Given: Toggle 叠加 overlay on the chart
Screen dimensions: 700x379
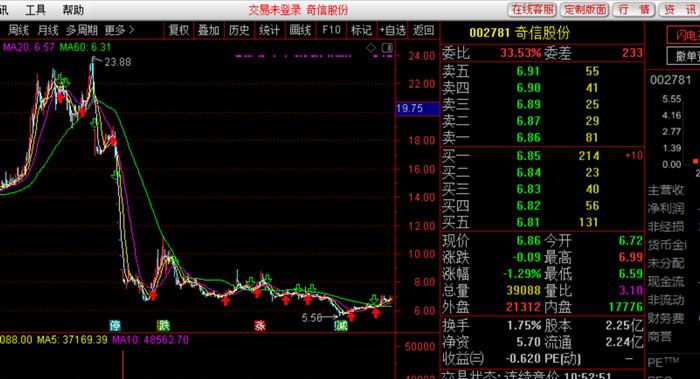Looking at the screenshot, I should [x=208, y=30].
